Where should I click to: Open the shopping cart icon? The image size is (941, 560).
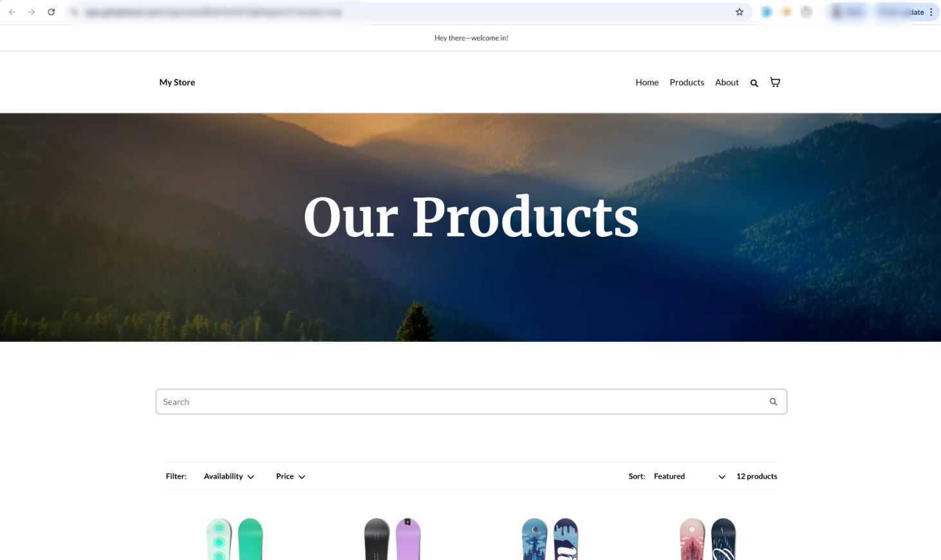click(775, 82)
